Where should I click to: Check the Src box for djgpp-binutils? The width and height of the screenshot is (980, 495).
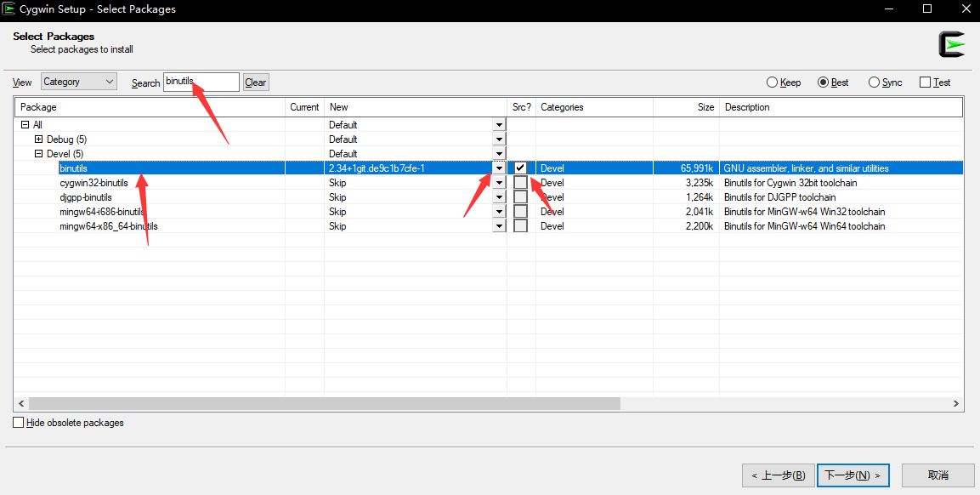[x=520, y=197]
